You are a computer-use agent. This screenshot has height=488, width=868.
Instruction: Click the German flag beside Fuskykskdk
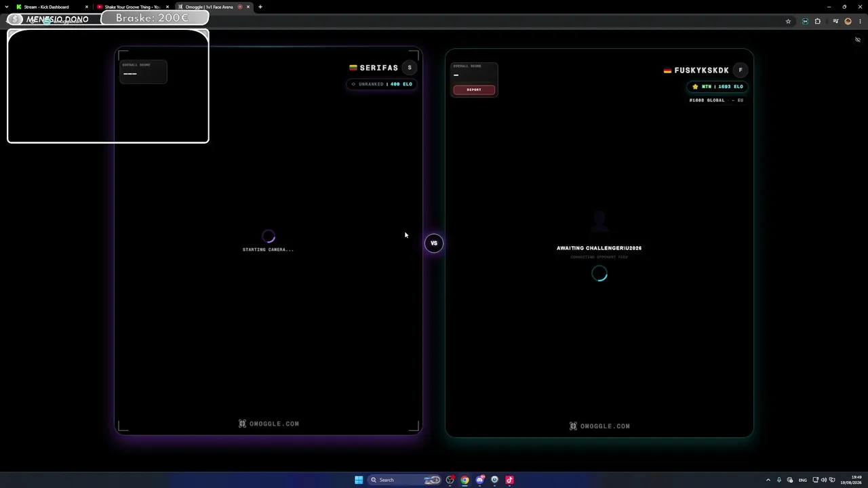(667, 70)
